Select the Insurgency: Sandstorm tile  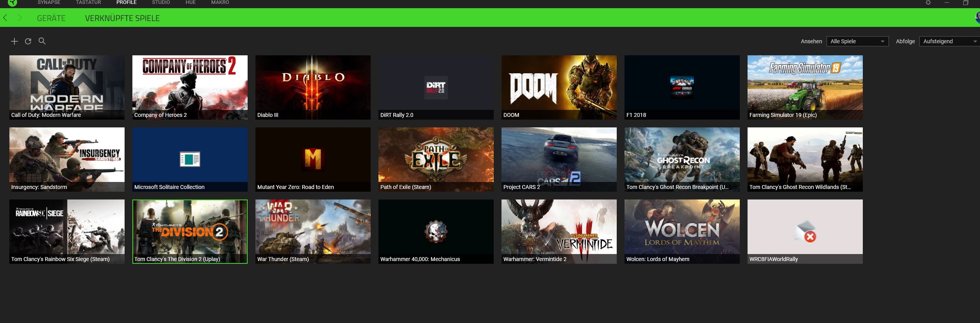(x=67, y=159)
